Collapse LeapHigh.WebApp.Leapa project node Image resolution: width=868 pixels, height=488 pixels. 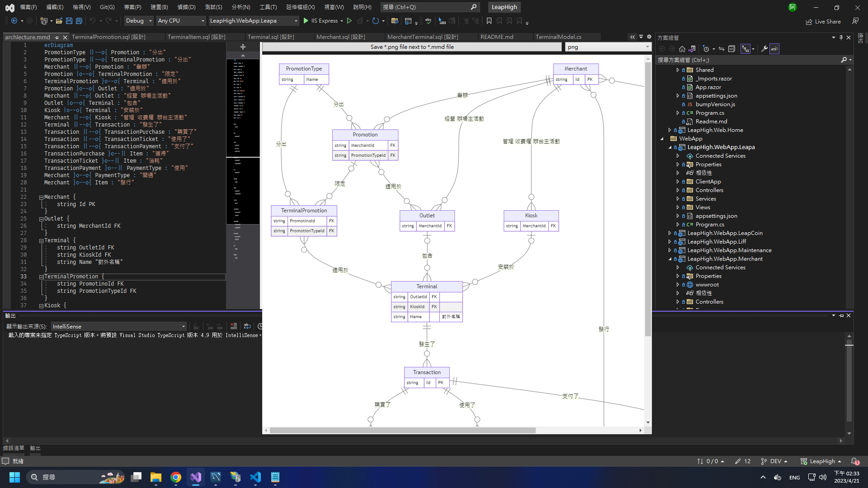pos(670,147)
